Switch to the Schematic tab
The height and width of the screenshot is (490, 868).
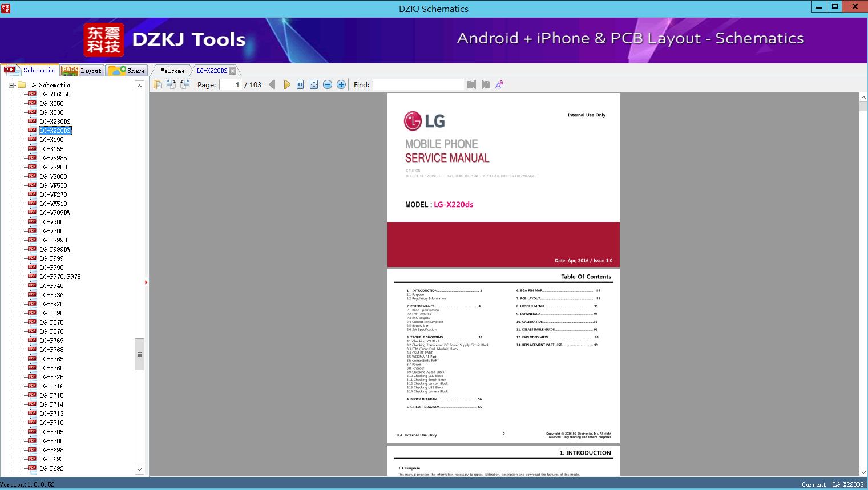click(30, 70)
